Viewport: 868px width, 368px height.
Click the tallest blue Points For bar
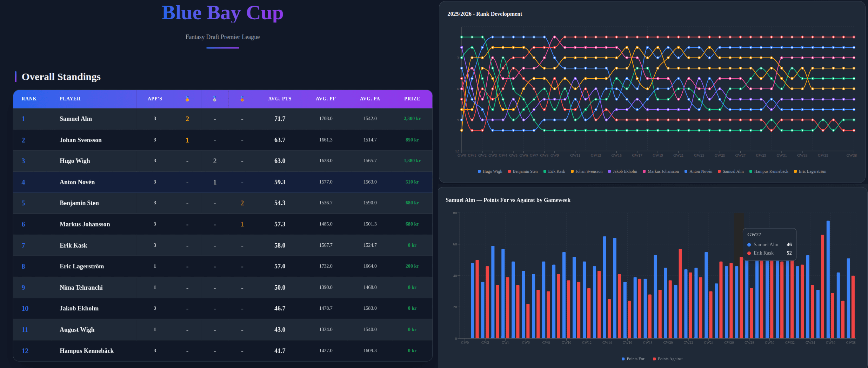pyautogui.click(x=828, y=280)
